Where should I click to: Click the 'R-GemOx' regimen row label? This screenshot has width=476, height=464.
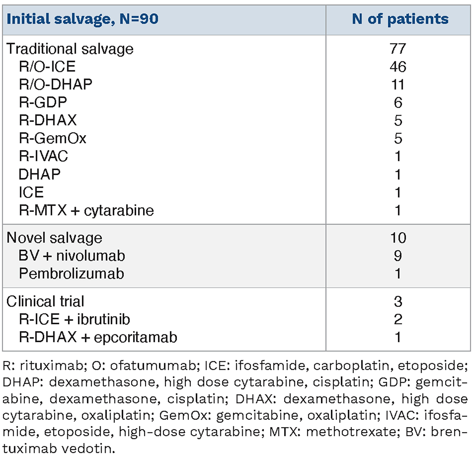pos(52,138)
